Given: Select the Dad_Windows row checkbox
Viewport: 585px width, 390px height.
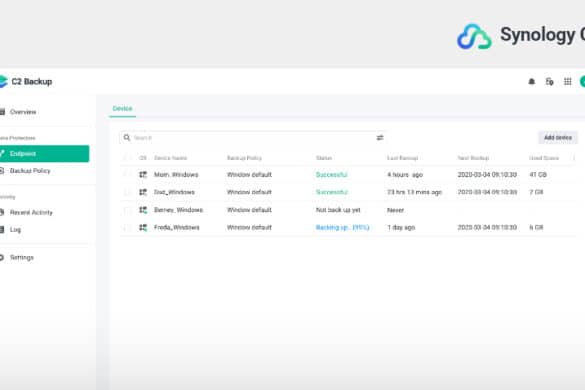Looking at the screenshot, I should pos(127,192).
